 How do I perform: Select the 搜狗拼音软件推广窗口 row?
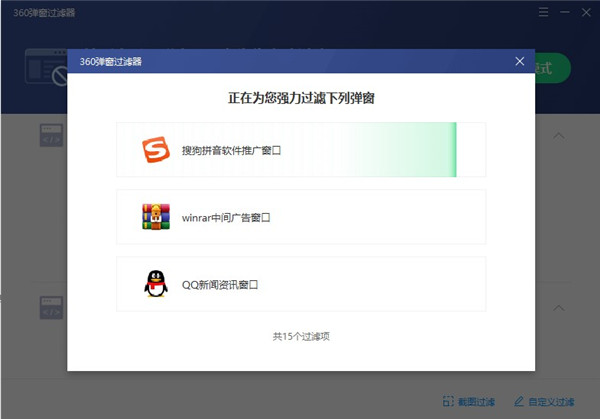(x=301, y=150)
